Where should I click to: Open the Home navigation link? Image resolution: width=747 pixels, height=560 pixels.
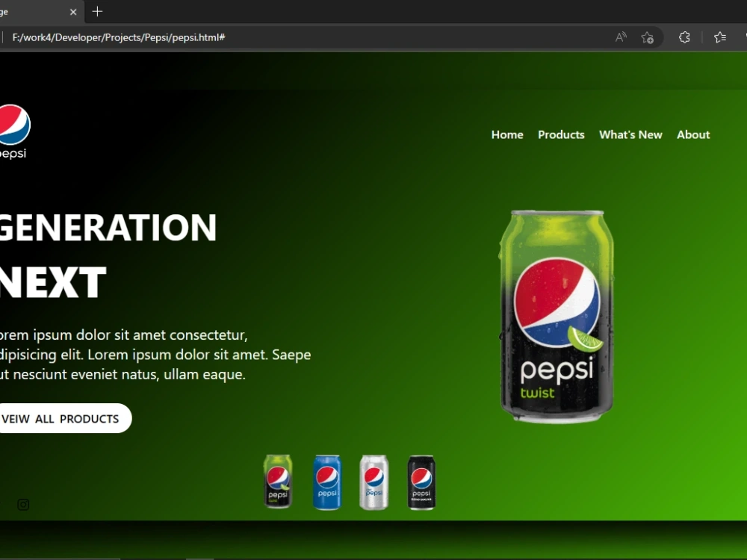tap(507, 134)
